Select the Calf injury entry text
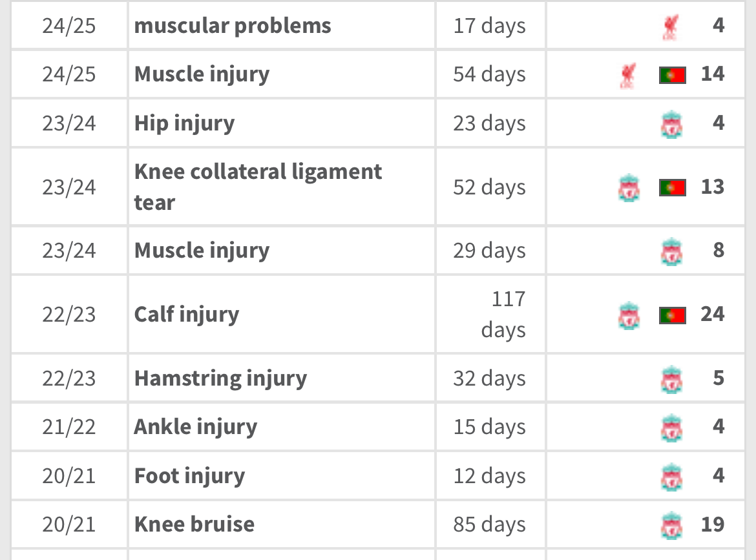This screenshot has height=560, width=756. point(187,315)
